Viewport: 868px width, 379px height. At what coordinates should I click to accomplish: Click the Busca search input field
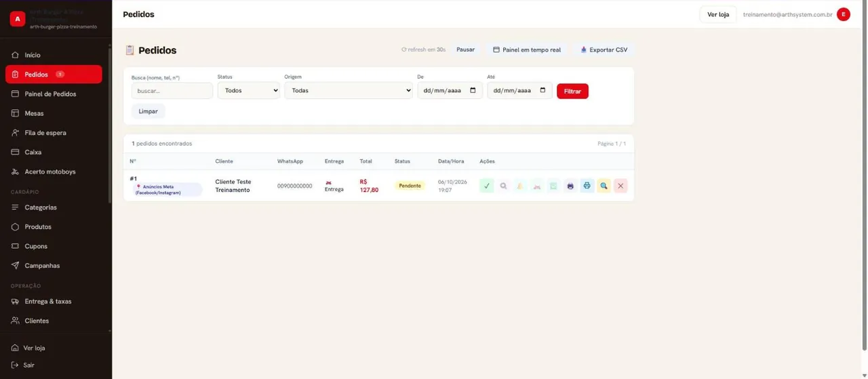[x=172, y=90]
